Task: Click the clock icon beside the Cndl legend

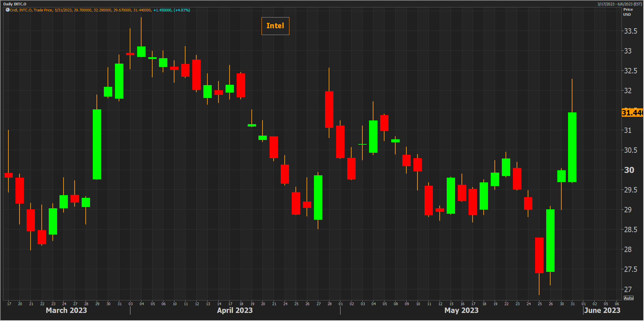Action: (x=7, y=10)
